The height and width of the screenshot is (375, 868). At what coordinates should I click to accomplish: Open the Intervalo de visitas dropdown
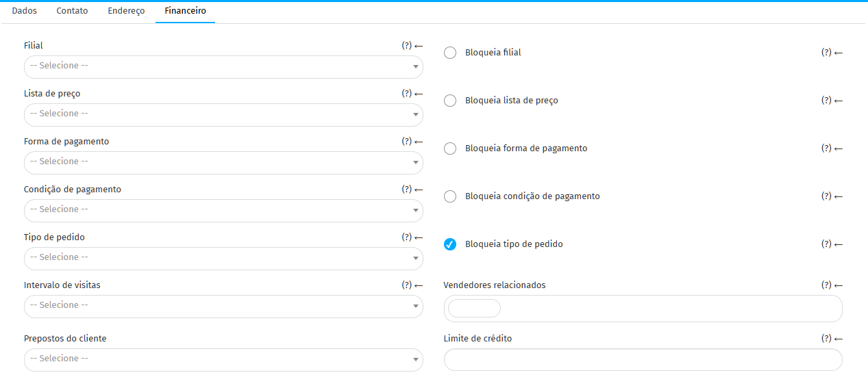[x=223, y=306]
